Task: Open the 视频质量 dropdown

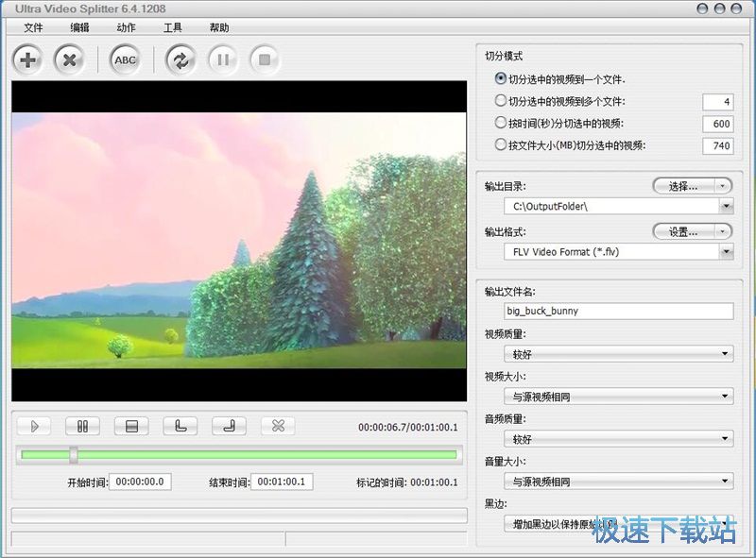Action: tap(619, 354)
